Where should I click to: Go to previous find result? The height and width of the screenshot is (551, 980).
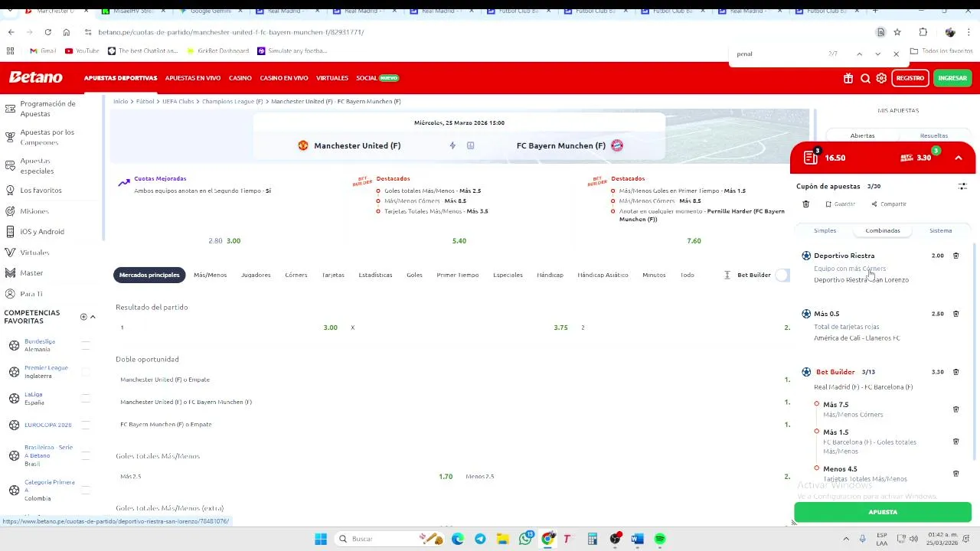(x=859, y=54)
